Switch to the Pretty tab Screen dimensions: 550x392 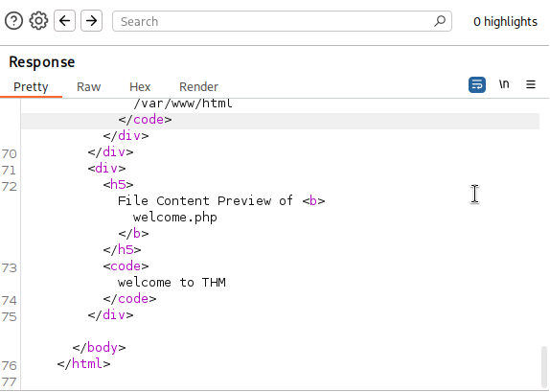31,86
